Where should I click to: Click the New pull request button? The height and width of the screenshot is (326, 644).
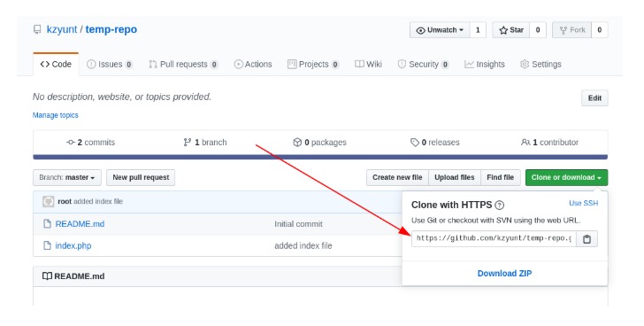(x=141, y=177)
